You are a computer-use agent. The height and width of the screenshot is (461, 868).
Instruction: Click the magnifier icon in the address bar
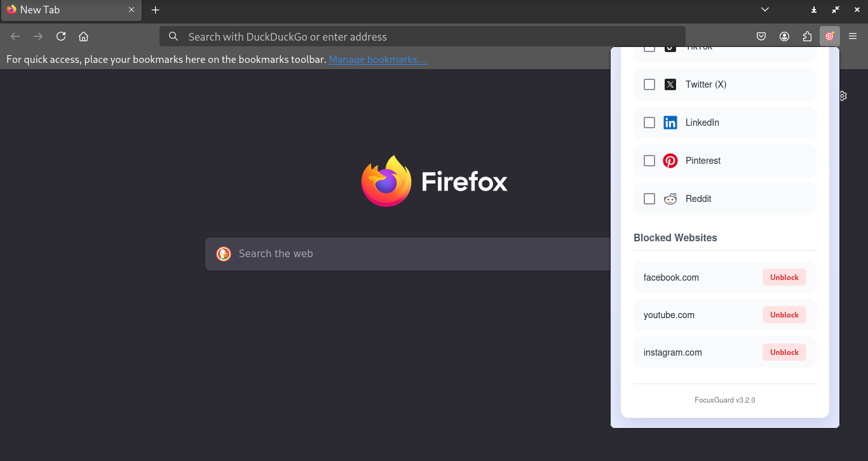point(173,37)
